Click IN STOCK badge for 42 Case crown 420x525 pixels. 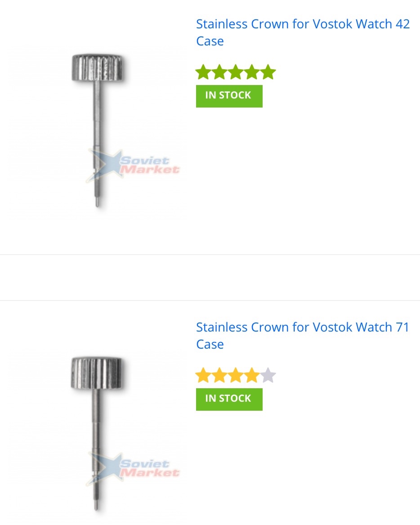pos(229,96)
